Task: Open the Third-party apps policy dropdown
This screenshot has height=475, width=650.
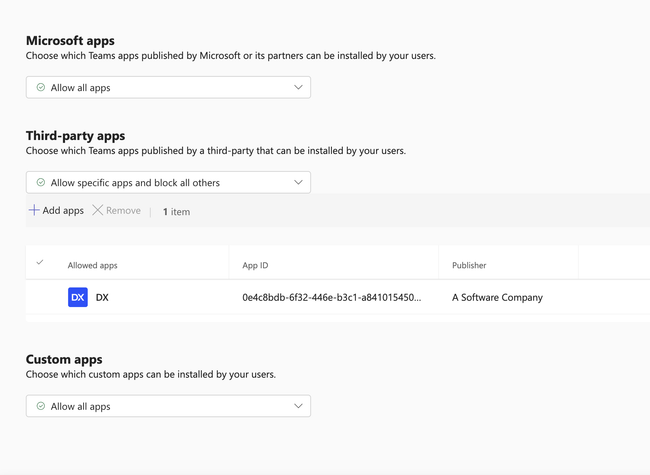Action: [x=168, y=183]
